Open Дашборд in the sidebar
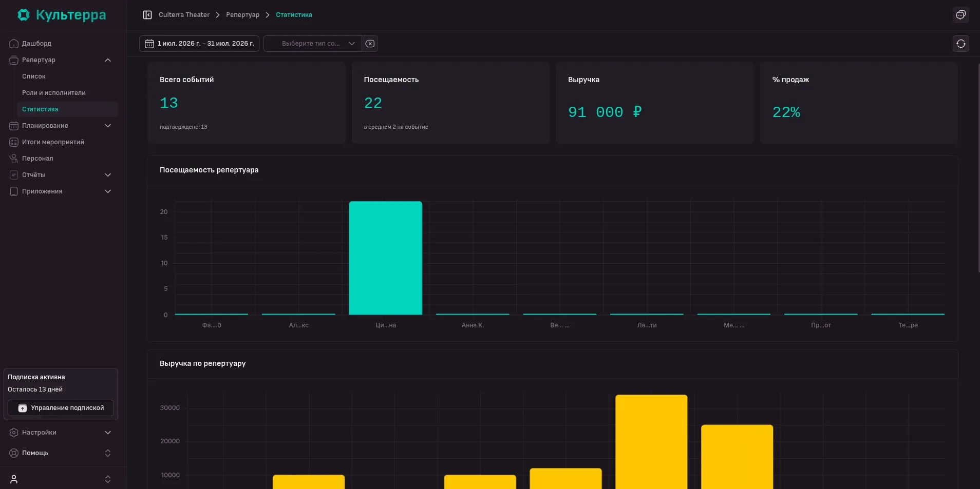The width and height of the screenshot is (980, 489). point(36,44)
